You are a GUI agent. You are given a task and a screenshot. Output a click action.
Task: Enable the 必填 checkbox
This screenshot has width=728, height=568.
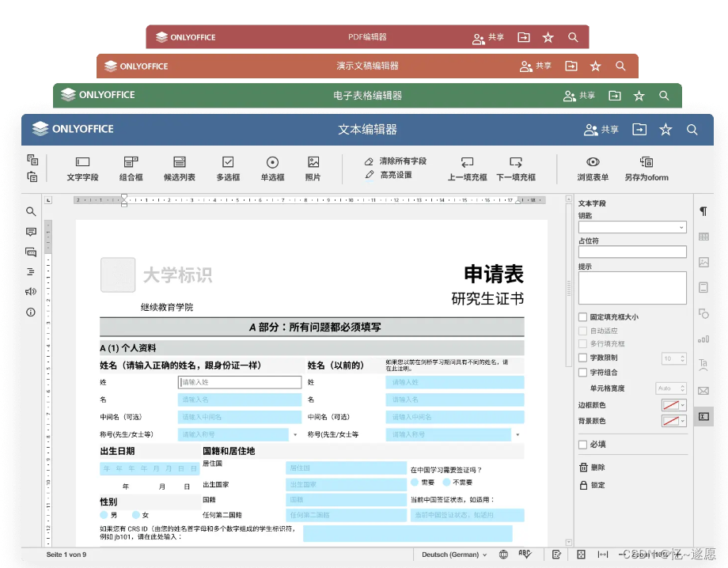point(582,444)
